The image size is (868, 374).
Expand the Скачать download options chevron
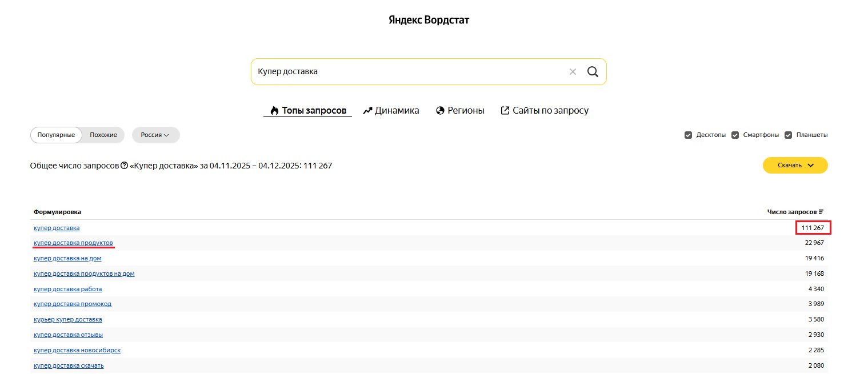[x=810, y=165]
